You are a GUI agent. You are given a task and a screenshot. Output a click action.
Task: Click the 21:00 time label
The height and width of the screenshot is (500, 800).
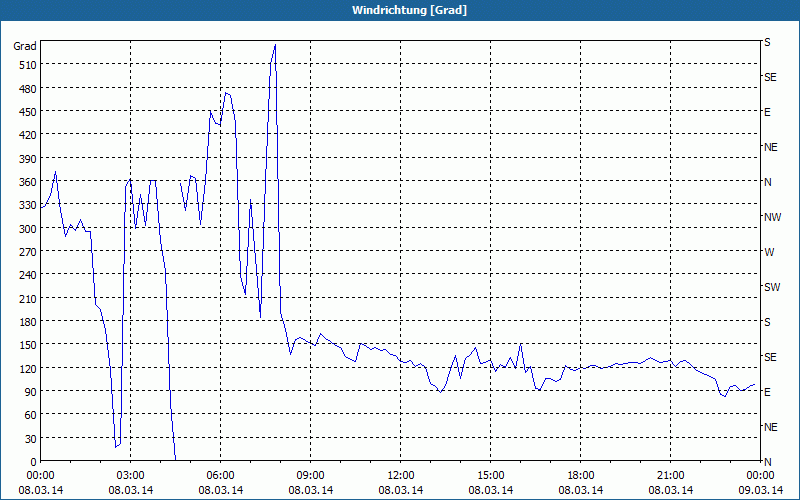point(670,476)
